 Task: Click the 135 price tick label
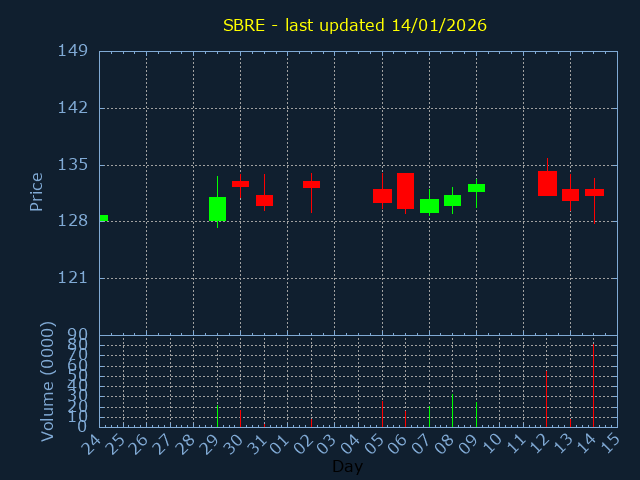coord(71,165)
